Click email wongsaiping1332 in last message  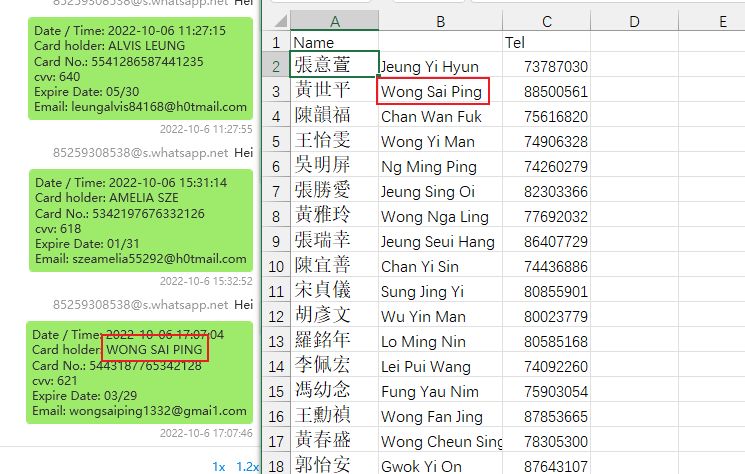(140, 410)
